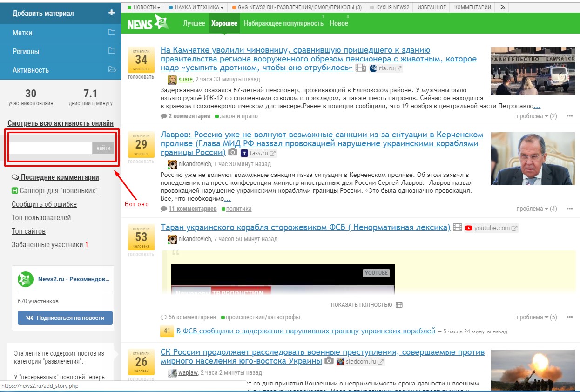Open Смотреть всю активность онлайн link

(x=61, y=123)
